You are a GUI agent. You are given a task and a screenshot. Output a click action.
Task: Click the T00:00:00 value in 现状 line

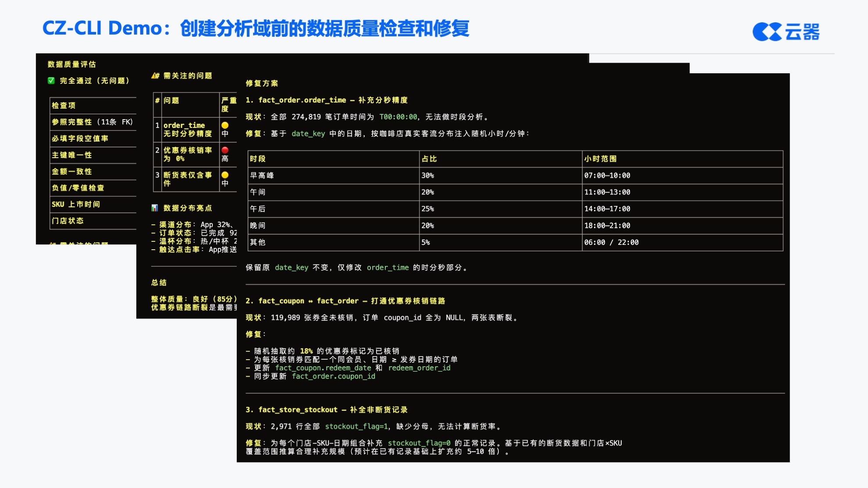(x=398, y=117)
